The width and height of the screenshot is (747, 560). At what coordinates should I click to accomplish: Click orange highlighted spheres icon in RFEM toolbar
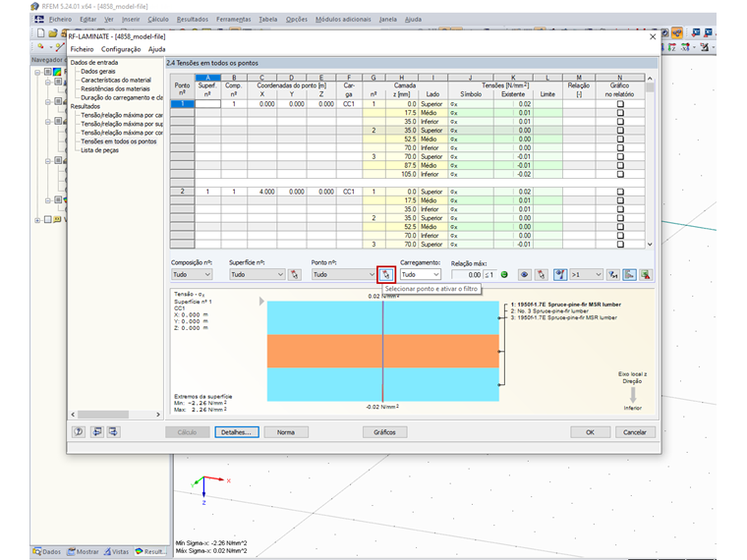tap(677, 32)
